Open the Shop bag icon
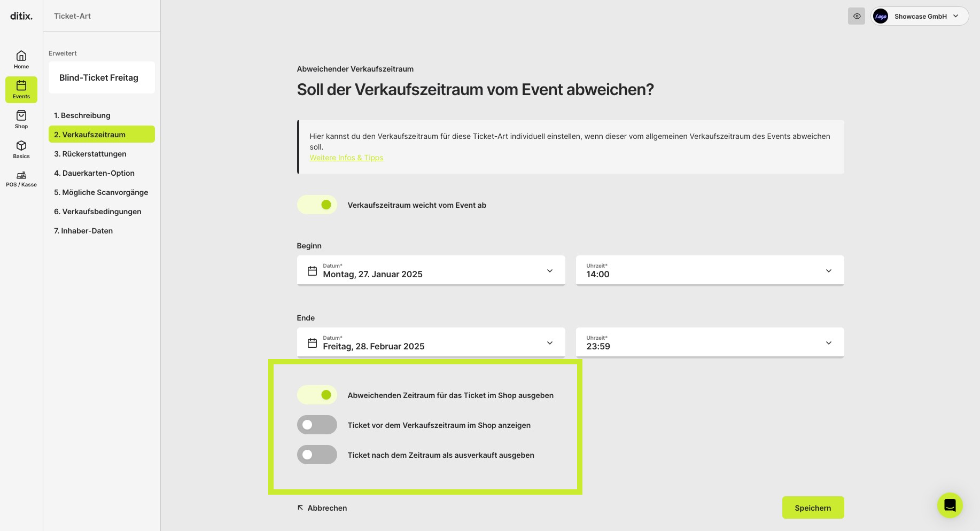Screen dimensions: 980x531 coord(21,115)
